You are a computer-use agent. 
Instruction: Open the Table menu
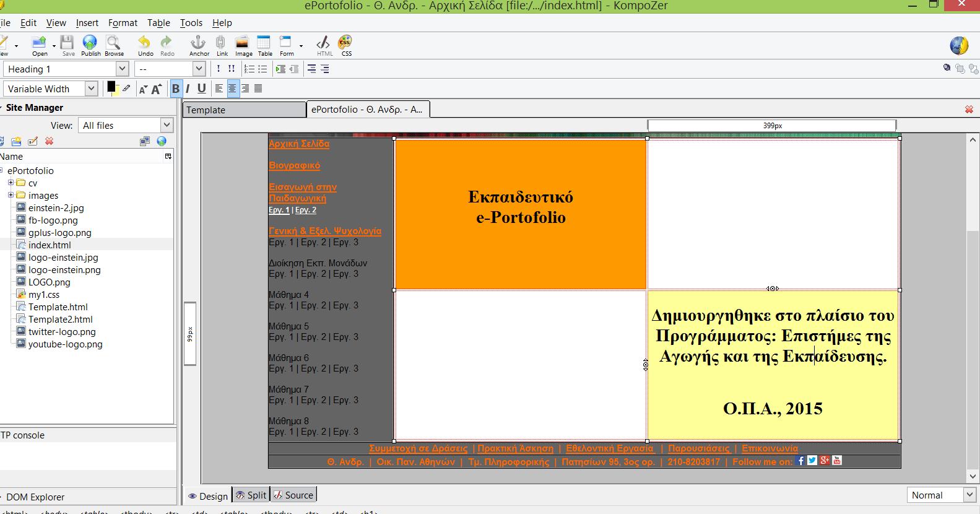point(158,23)
